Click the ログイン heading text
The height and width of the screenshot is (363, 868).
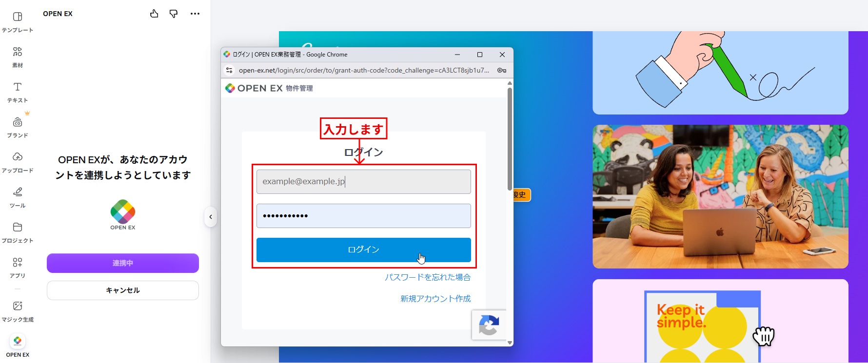(364, 153)
